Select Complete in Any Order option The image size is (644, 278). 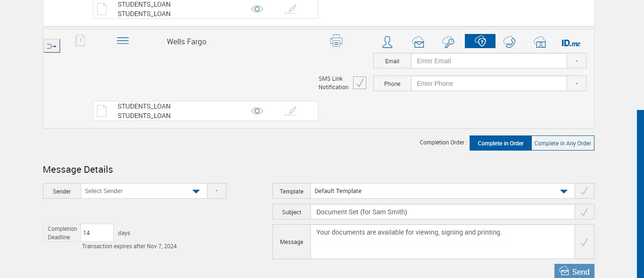coord(563,143)
